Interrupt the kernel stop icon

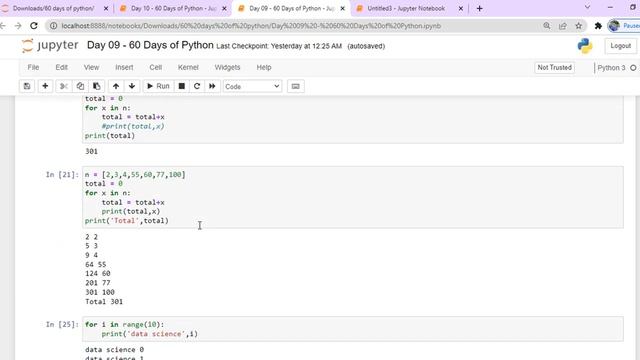tap(182, 86)
